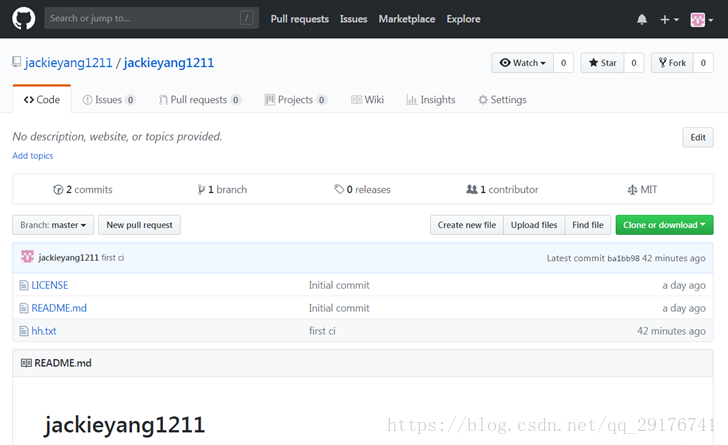Click the watchers count 0
728x445 pixels.
pyautogui.click(x=563, y=63)
